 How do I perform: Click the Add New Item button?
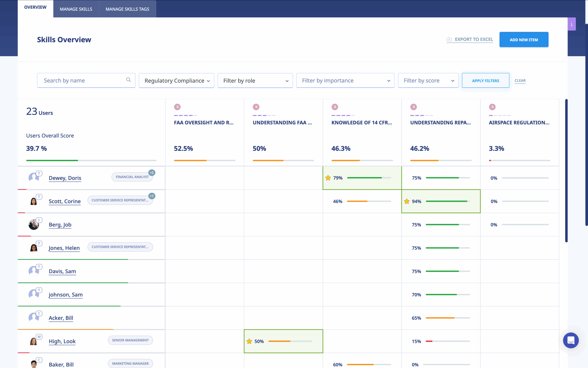[x=524, y=39]
